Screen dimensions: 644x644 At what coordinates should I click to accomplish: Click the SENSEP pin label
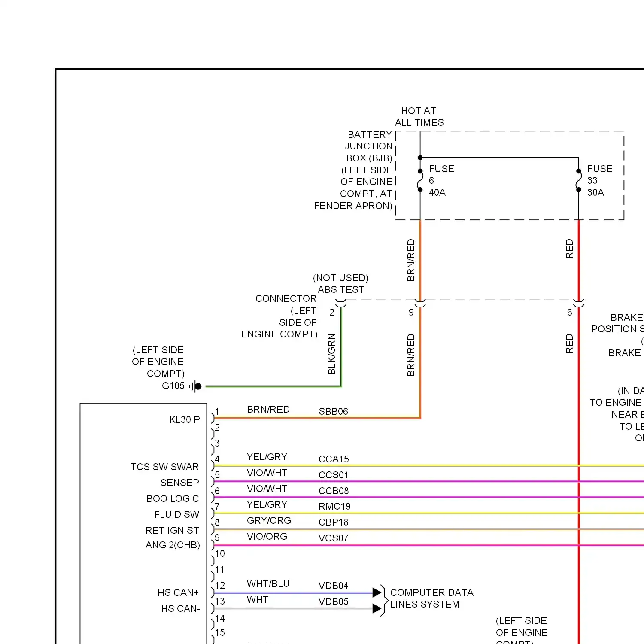pos(179,483)
